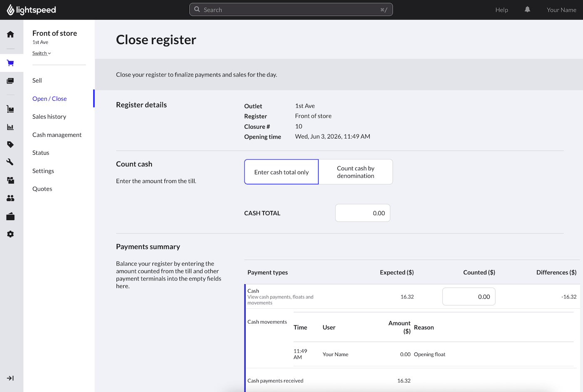This screenshot has width=583, height=392.
Task: Go to Sales history menu item
Action: pos(49,117)
